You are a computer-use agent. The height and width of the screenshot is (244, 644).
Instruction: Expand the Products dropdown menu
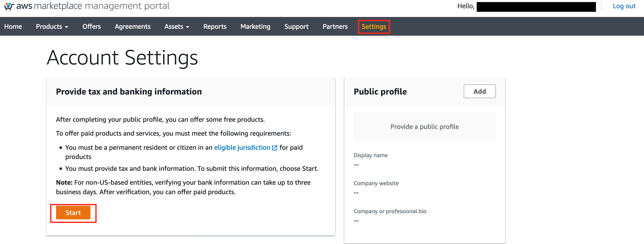click(x=52, y=26)
